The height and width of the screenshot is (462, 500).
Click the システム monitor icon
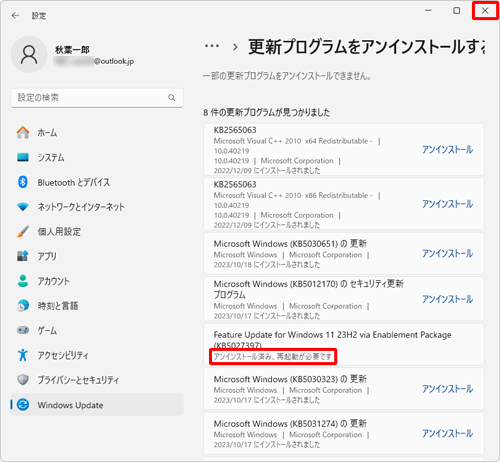click(23, 157)
